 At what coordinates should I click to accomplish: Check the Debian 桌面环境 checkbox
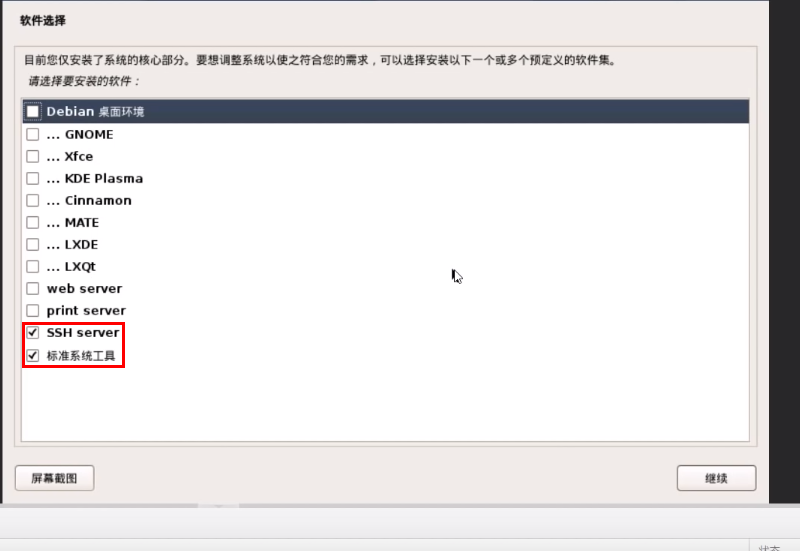pyautogui.click(x=33, y=111)
